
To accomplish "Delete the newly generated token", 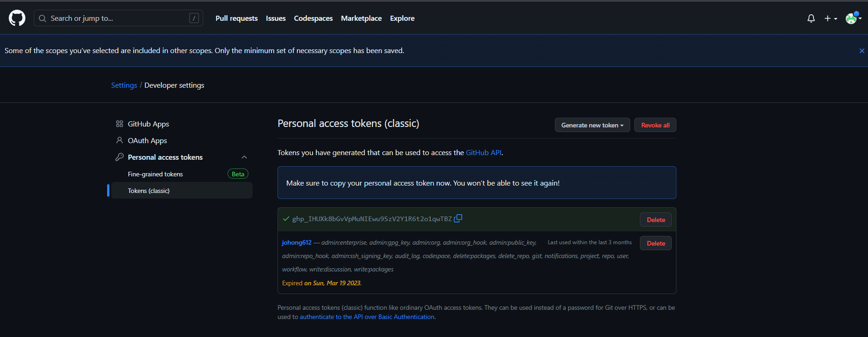I will point(656,220).
